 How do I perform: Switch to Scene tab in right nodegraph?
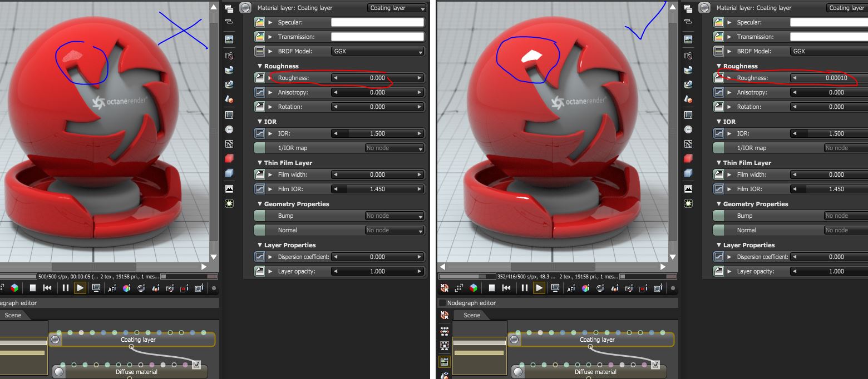[472, 315]
